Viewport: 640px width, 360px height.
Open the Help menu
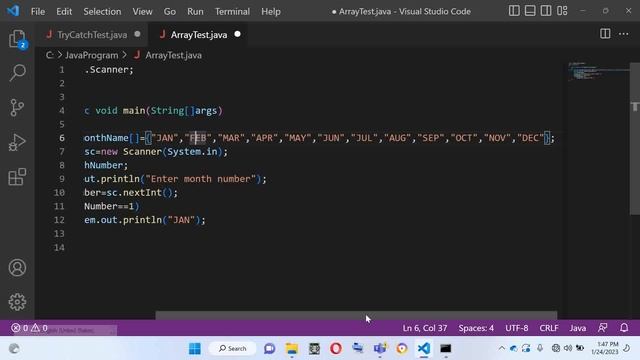[271, 11]
